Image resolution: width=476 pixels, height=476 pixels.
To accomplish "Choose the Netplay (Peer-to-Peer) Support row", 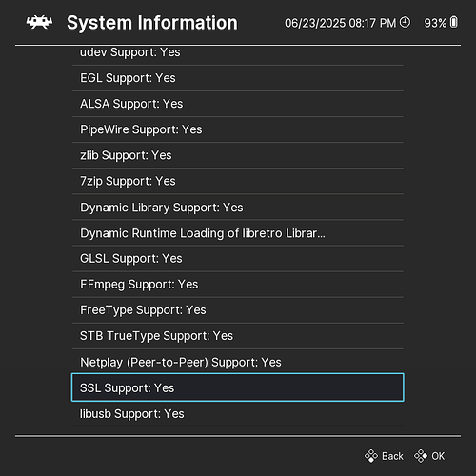I will click(x=238, y=362).
